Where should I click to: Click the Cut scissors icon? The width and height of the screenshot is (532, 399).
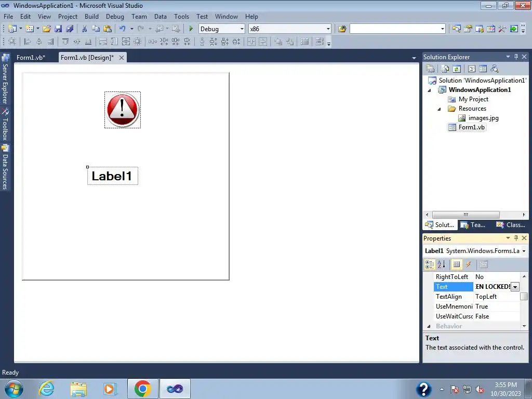pyautogui.click(x=85, y=29)
